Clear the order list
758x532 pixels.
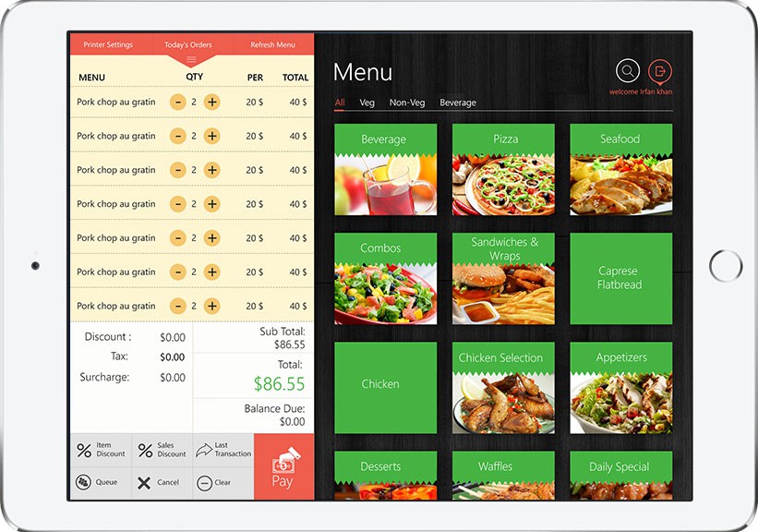point(223,483)
